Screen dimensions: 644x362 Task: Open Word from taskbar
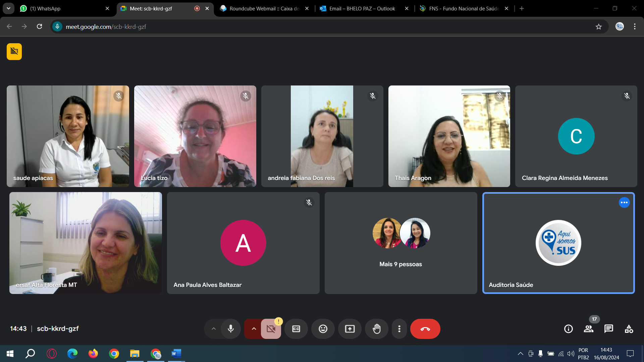(x=176, y=354)
